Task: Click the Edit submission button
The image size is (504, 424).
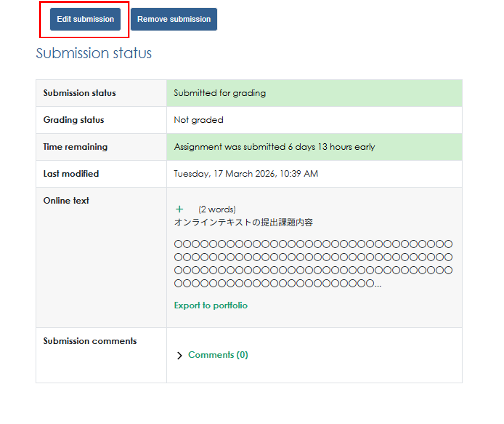Action: [x=85, y=19]
